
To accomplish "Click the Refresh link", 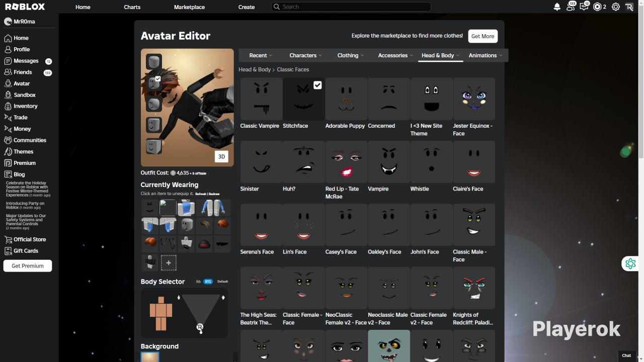I will [201, 194].
